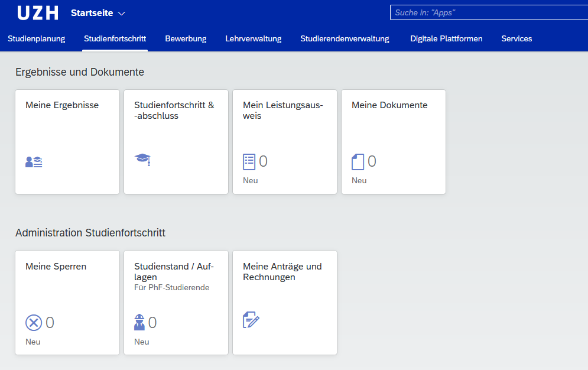The width and height of the screenshot is (588, 370).
Task: Expand the Startseite dropdown menu
Action: [98, 13]
